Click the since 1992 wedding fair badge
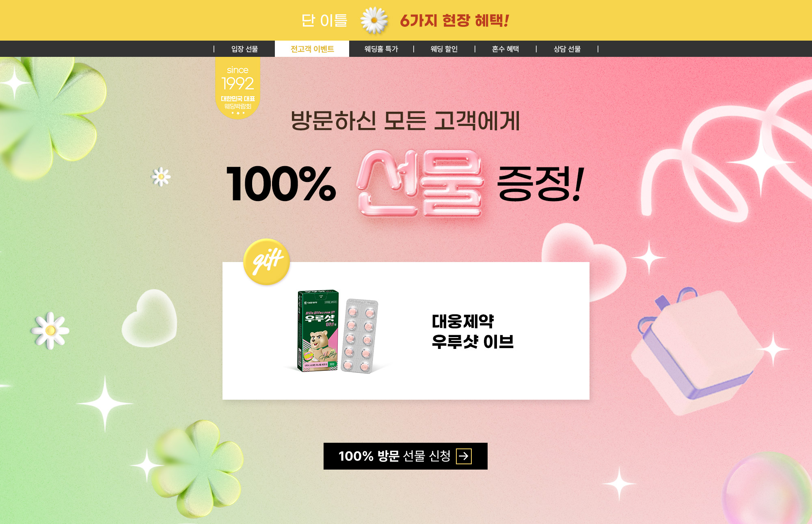The height and width of the screenshot is (524, 812). click(238, 88)
